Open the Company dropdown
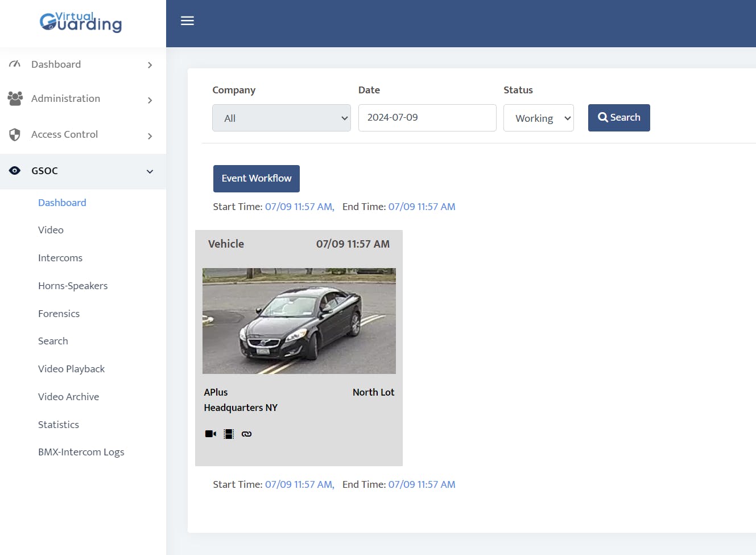 click(x=281, y=118)
